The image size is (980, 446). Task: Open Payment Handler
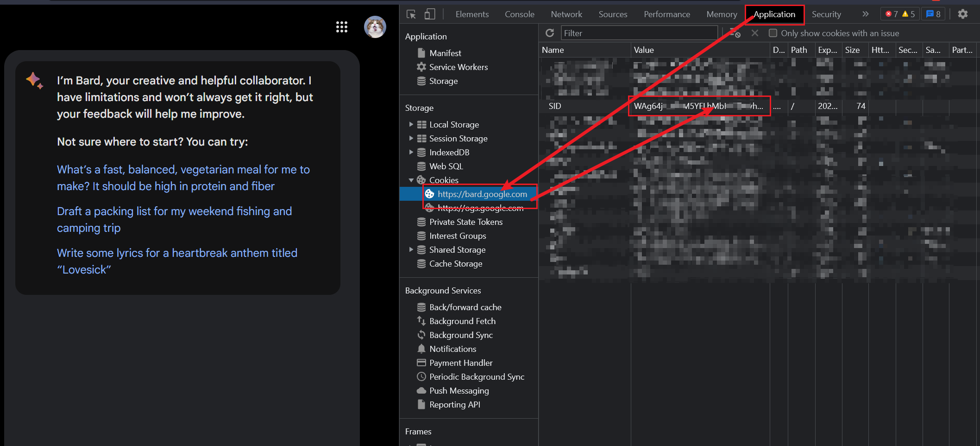point(455,363)
